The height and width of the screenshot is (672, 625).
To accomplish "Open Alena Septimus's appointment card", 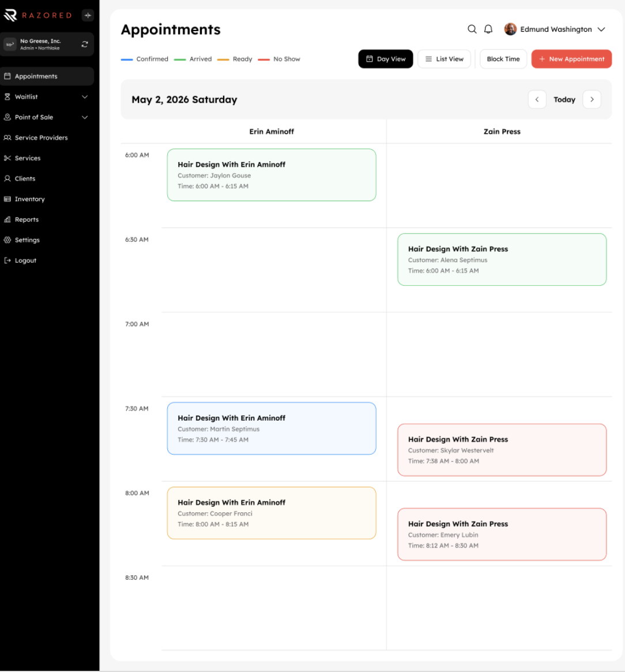I will [x=502, y=260].
